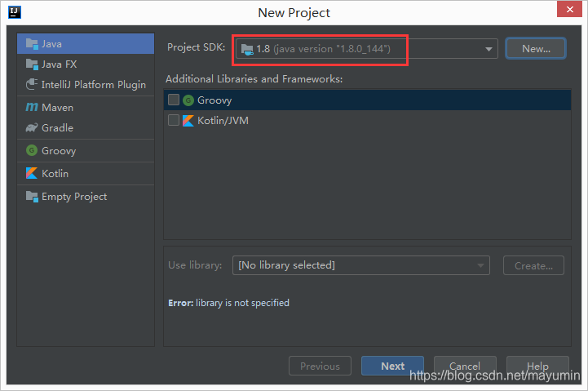Click the 'Kotlin/JVM' label in frameworks list

click(223, 121)
